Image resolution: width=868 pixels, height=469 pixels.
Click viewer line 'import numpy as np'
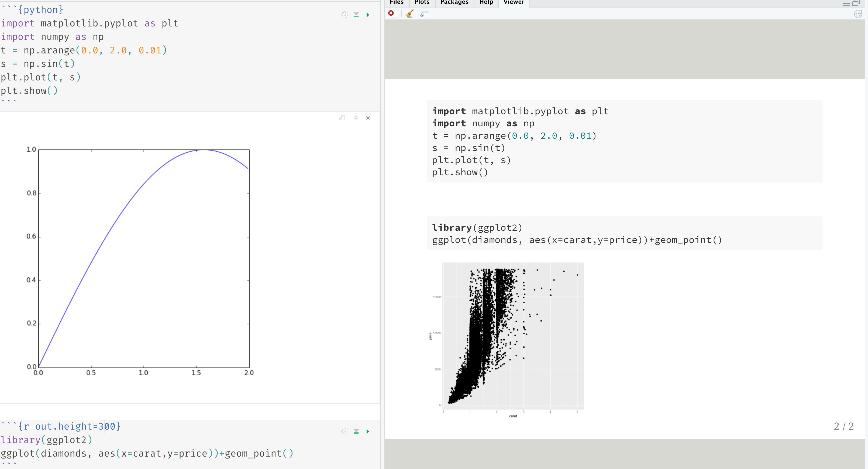click(483, 124)
